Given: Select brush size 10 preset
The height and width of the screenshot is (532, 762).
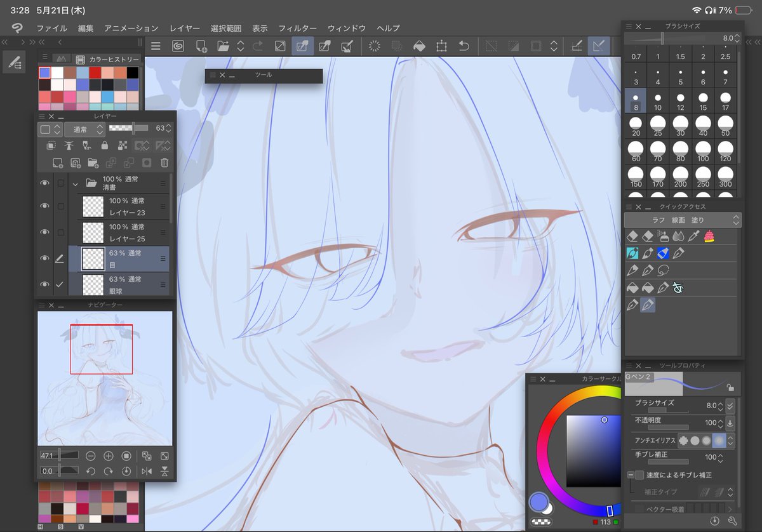Looking at the screenshot, I should (658, 102).
